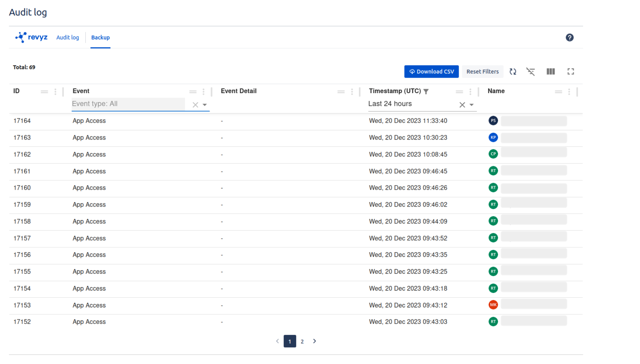This screenshot has width=640, height=364.
Task: Open the column chooser icon
Action: pos(550,72)
